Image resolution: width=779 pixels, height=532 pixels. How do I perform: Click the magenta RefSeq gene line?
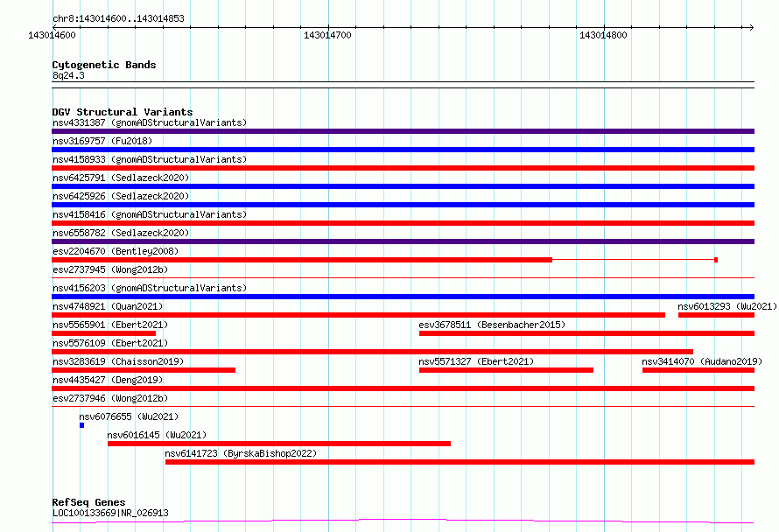[x=403, y=521]
